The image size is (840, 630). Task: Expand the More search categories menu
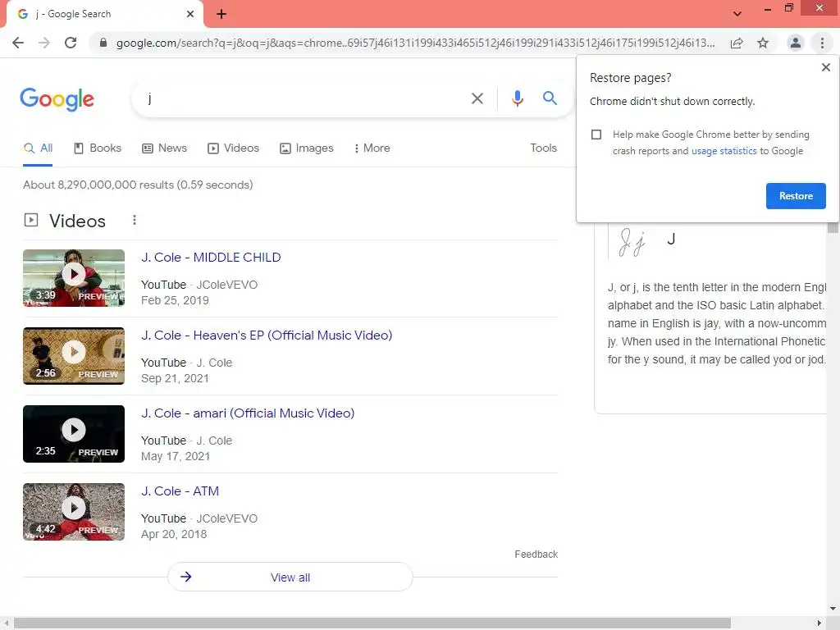(372, 148)
